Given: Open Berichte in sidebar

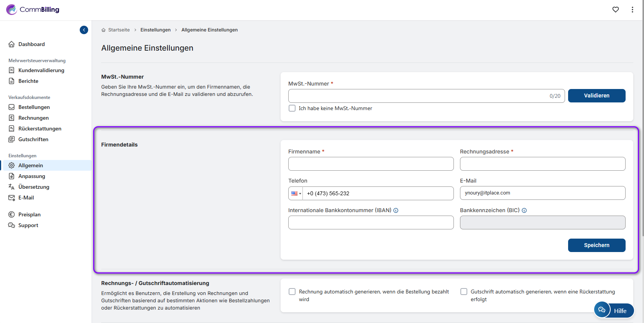Looking at the screenshot, I should [28, 81].
